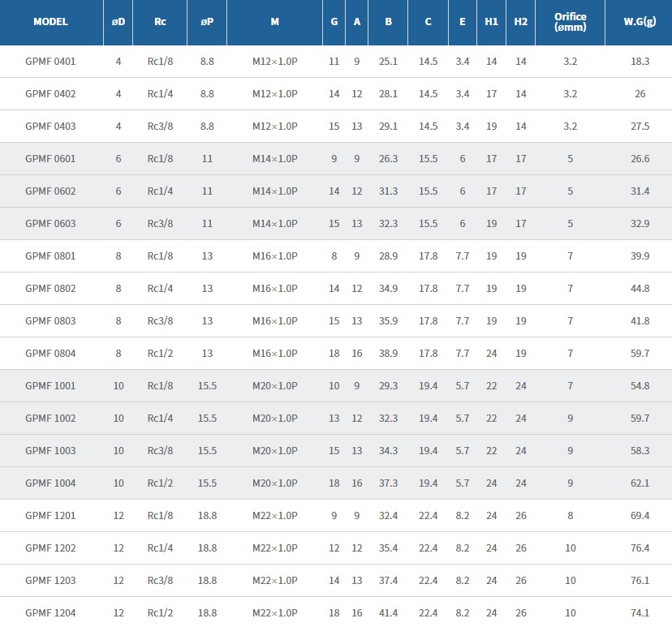Click the weight value 39.9
Screen dimensions: 672x627
click(640, 256)
